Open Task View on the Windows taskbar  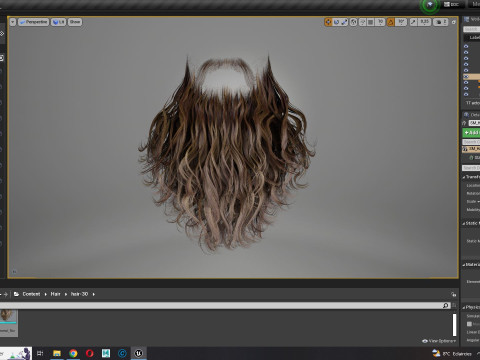pyautogui.click(x=40, y=353)
